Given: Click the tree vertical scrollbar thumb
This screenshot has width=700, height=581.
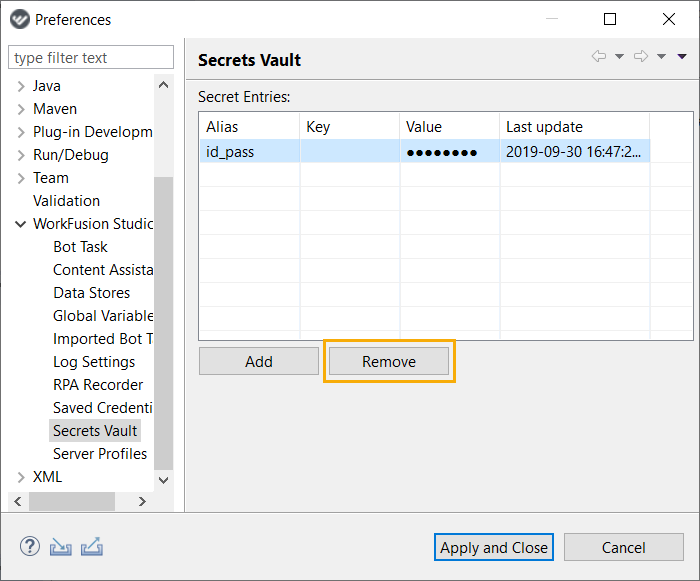Looking at the screenshot, I should point(164,323).
